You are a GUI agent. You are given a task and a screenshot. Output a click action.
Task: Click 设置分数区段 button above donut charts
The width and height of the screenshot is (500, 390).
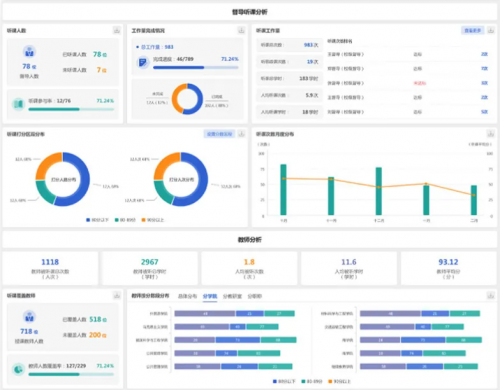tap(219, 134)
